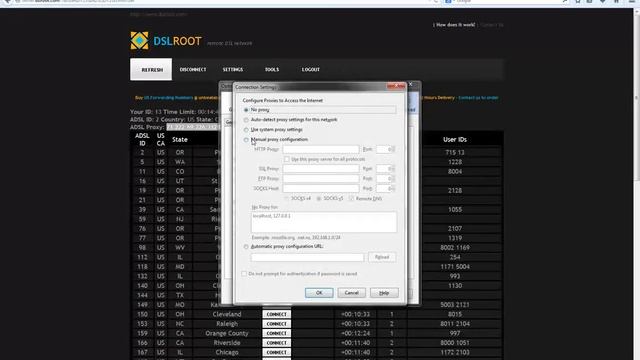The width and height of the screenshot is (640, 360).
Task: Click user ID cell 1172 2103
Action: (455, 353)
